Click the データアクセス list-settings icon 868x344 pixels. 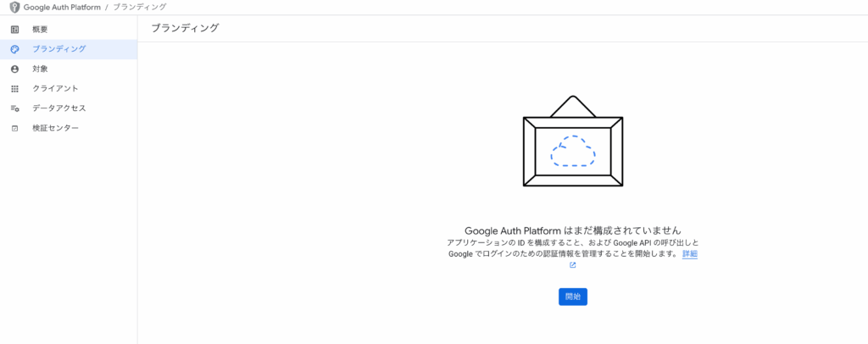click(15, 108)
